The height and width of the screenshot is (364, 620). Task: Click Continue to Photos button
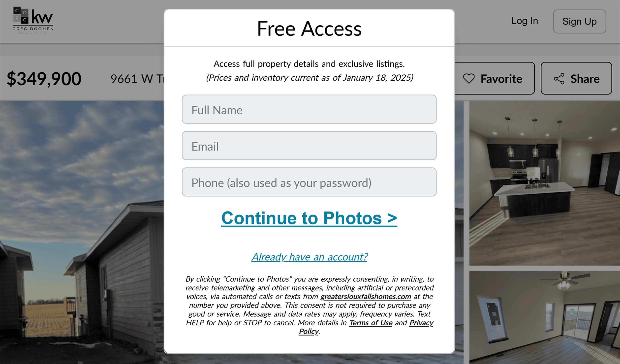point(309,218)
